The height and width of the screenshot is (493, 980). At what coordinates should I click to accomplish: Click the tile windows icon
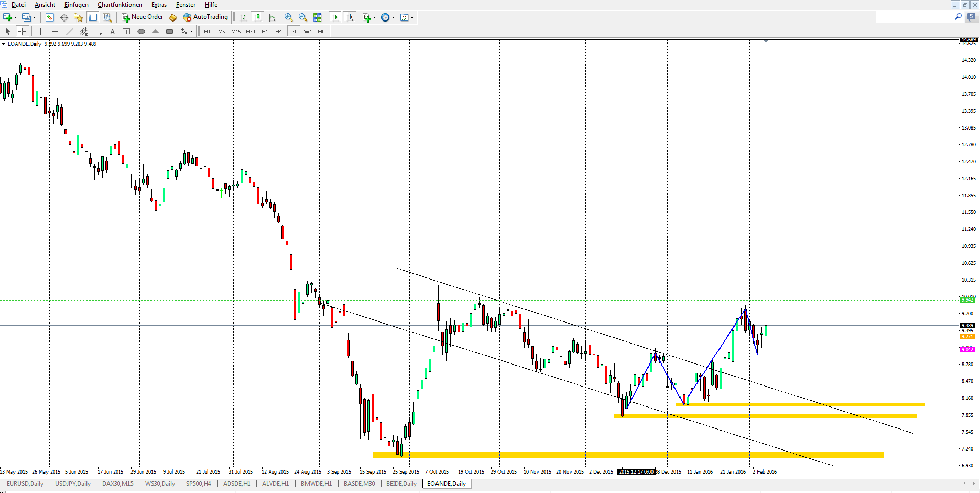[x=317, y=17]
